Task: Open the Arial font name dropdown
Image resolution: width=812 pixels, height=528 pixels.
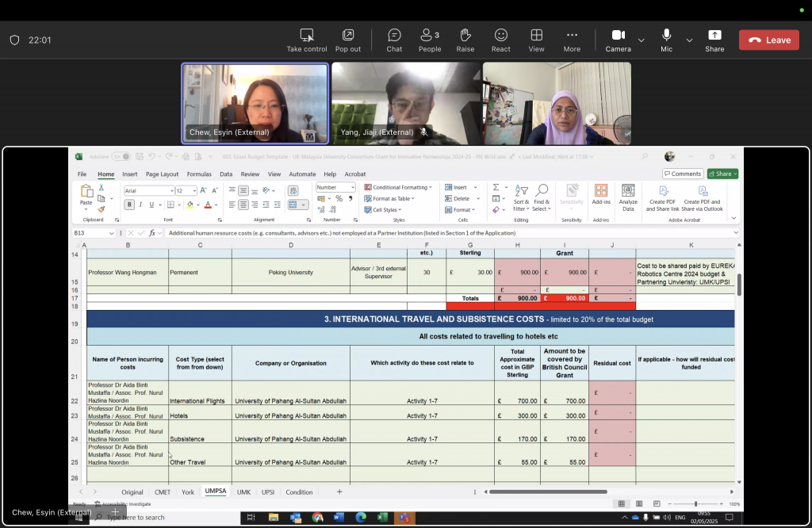Action: (172, 190)
